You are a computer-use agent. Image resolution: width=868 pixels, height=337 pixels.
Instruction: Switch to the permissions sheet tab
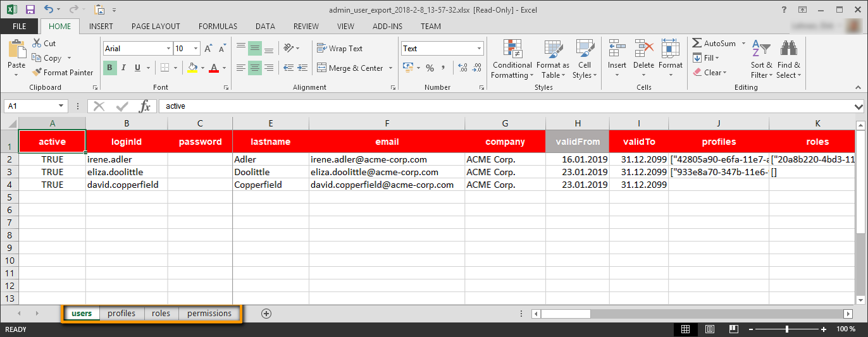click(209, 313)
